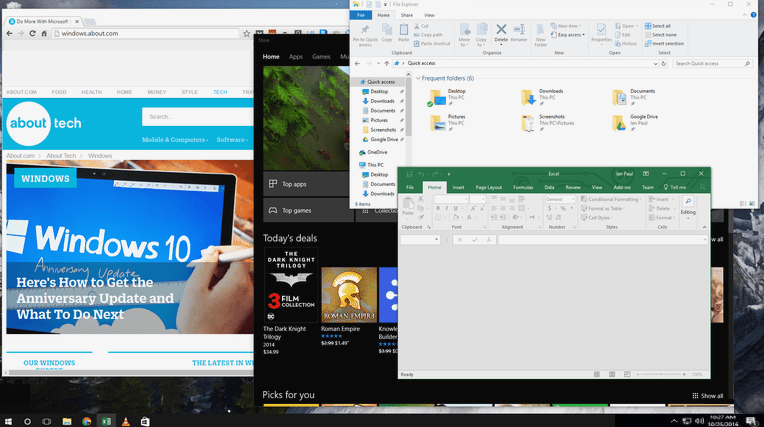
Task: Click Chrome bookmark star icon
Action: pyautogui.click(x=247, y=34)
